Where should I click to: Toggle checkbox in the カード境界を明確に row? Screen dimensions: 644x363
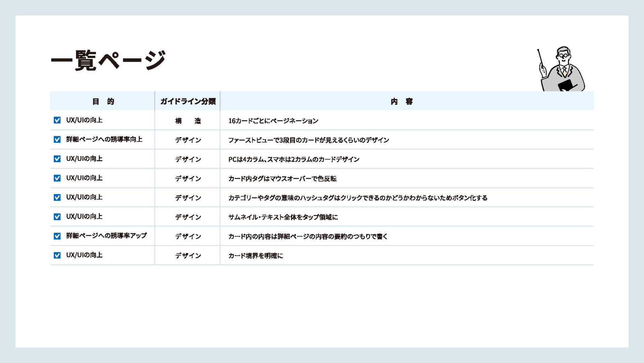pos(57,255)
